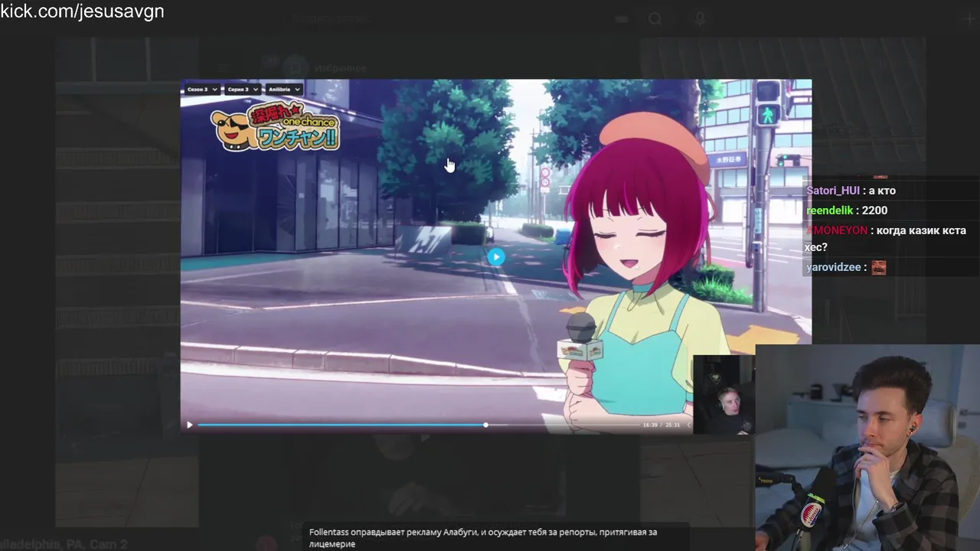Click the search magnifier icon in top bar
This screenshot has height=551, width=980.
pos(655,19)
